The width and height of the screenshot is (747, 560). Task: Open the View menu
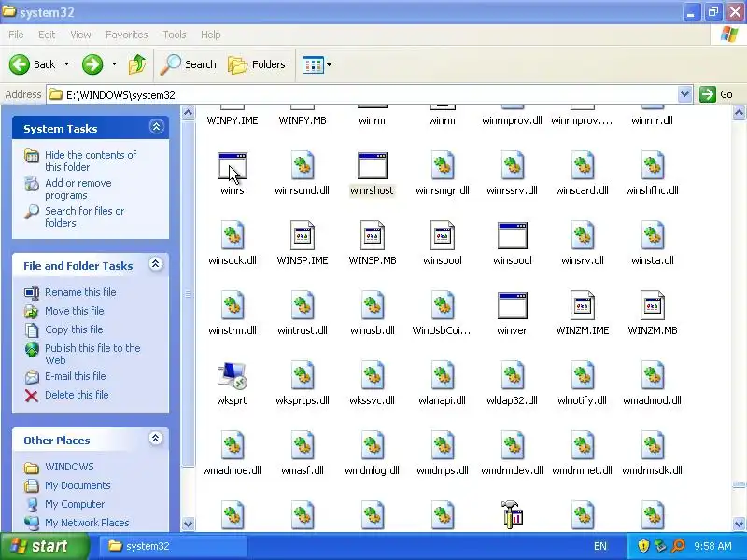[x=80, y=35]
